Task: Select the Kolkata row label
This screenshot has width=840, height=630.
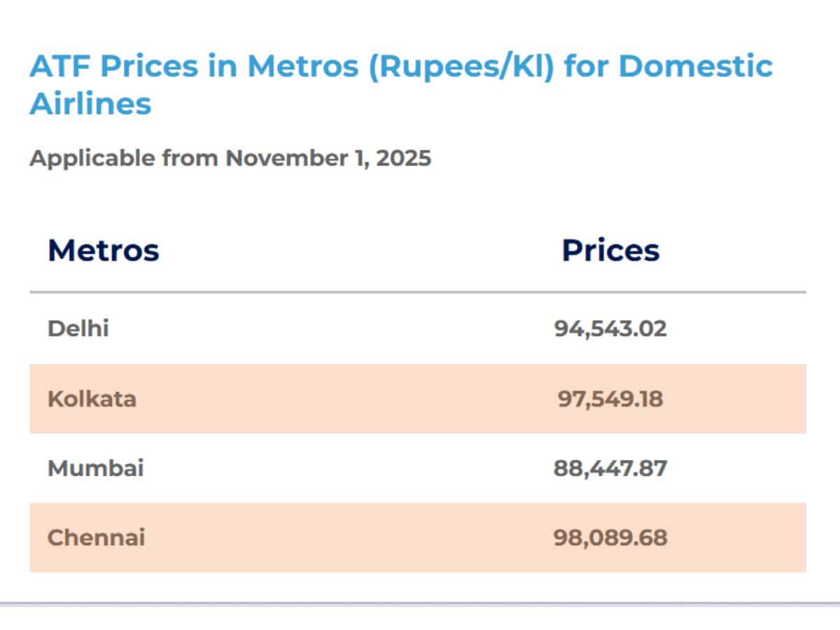Action: click(x=92, y=399)
